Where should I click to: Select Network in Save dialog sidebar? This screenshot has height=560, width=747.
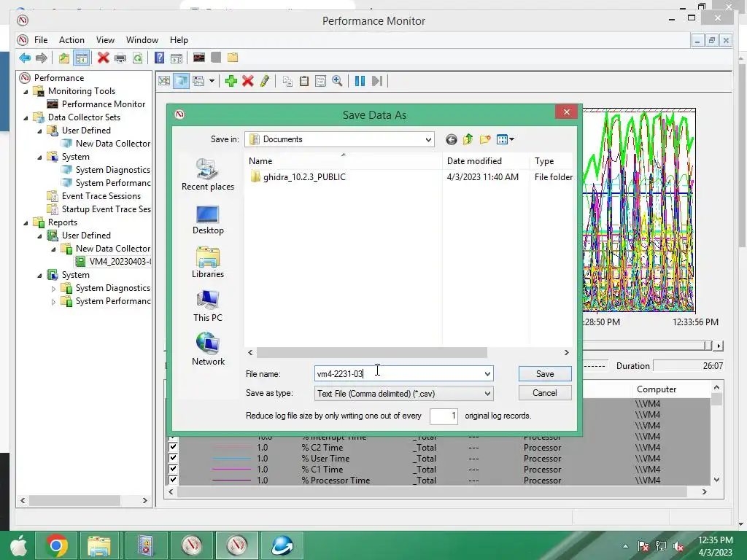pos(208,349)
